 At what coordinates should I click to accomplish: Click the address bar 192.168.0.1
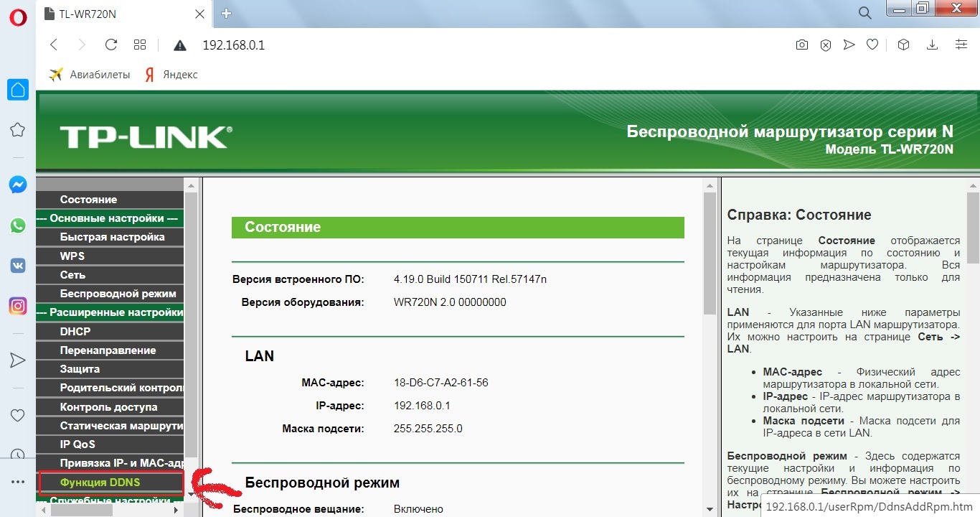pos(234,45)
